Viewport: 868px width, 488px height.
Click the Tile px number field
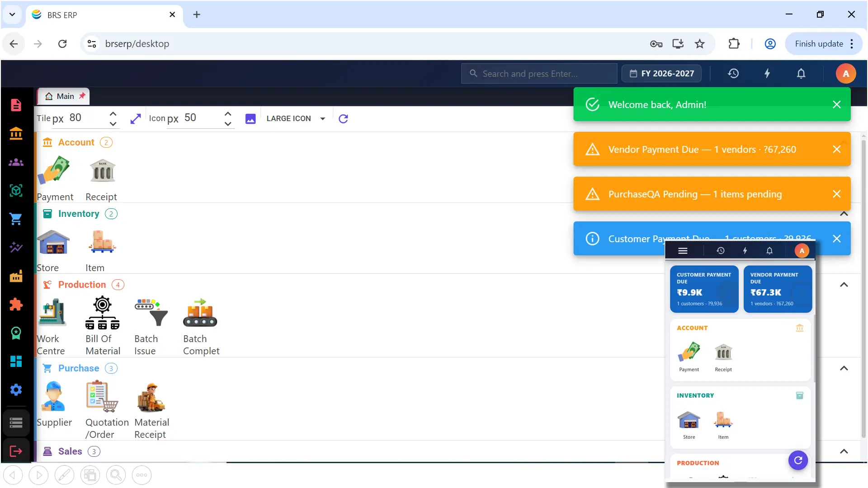(x=86, y=118)
